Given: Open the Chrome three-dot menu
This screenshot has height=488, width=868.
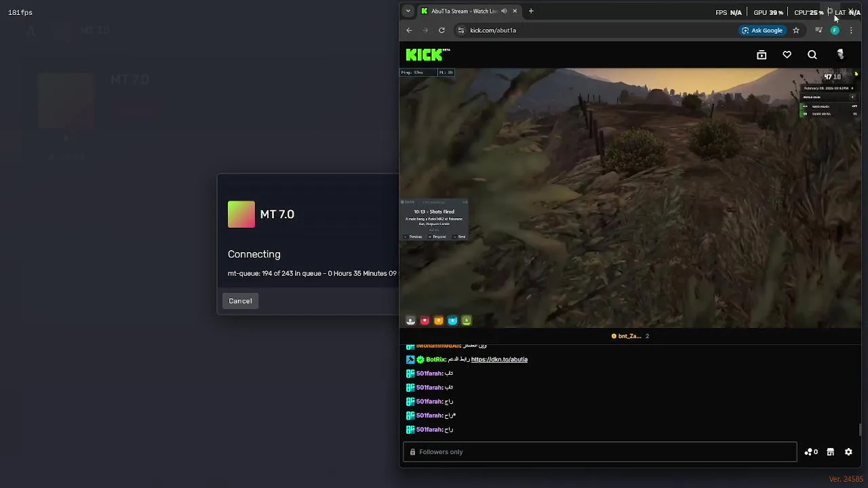Looking at the screenshot, I should click(851, 30).
